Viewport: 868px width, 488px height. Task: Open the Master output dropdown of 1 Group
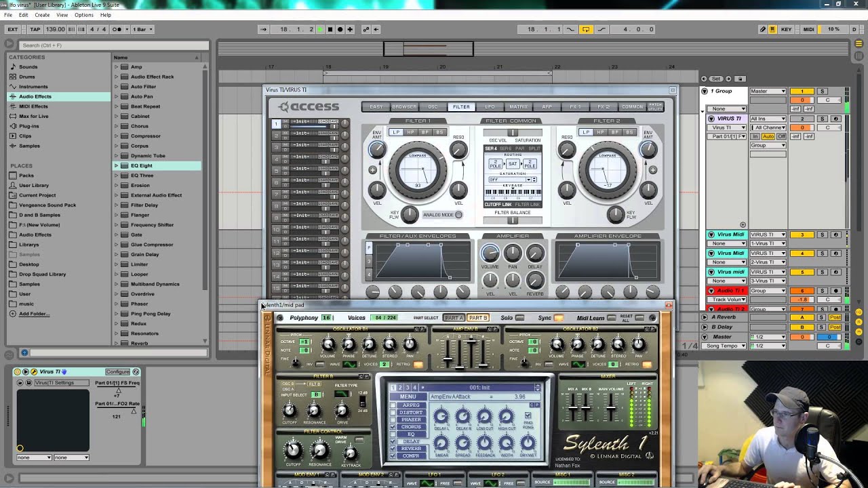tap(768, 91)
